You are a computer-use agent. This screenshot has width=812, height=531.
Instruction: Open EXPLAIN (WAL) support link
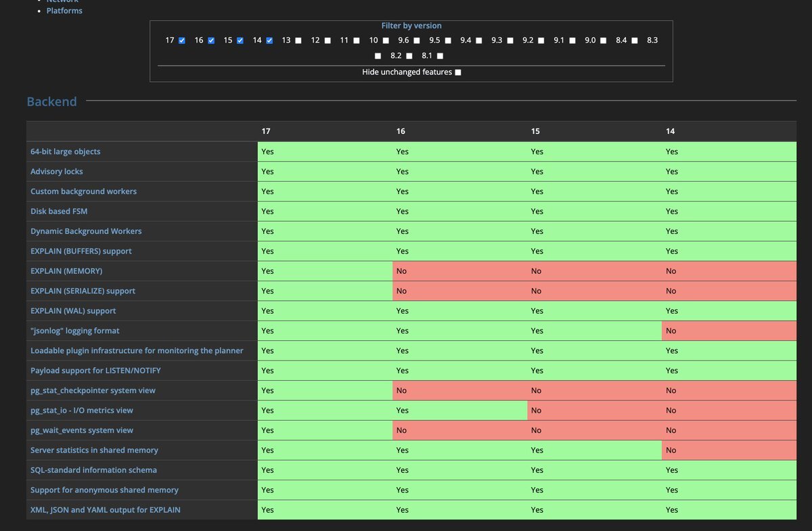coord(73,311)
